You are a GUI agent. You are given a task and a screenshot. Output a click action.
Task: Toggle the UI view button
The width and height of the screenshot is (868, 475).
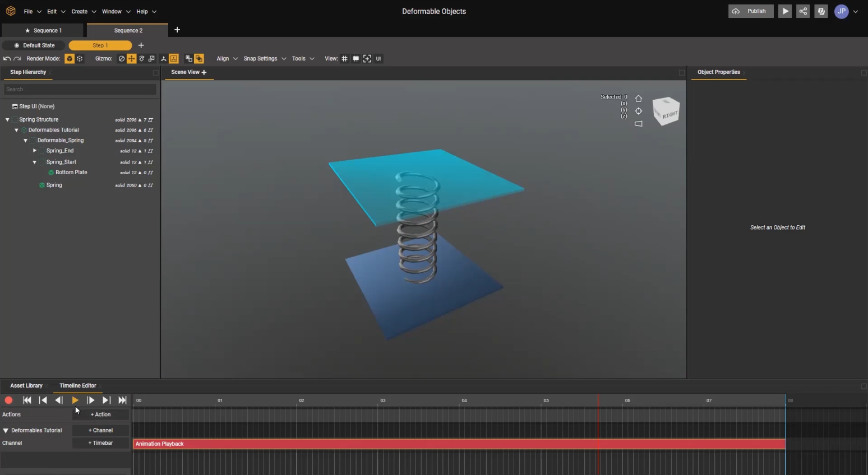click(378, 59)
